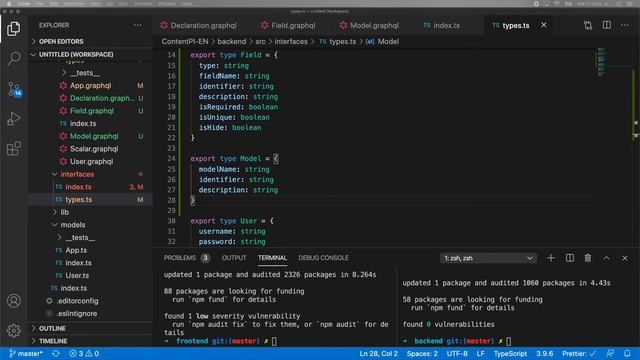Click the frontend terminal prompt
Screen dimensions: 640x360
click(x=220, y=341)
